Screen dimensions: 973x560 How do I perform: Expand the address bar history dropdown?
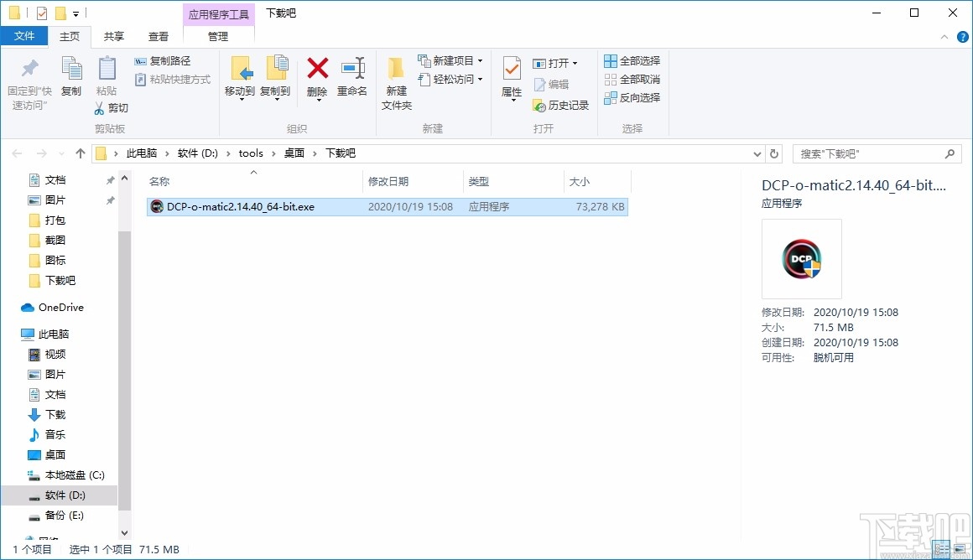(x=757, y=153)
